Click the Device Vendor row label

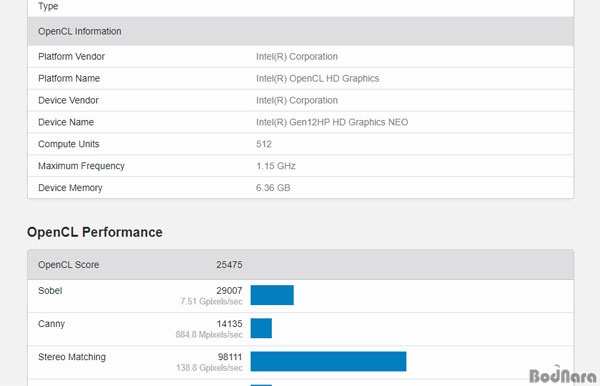point(68,100)
